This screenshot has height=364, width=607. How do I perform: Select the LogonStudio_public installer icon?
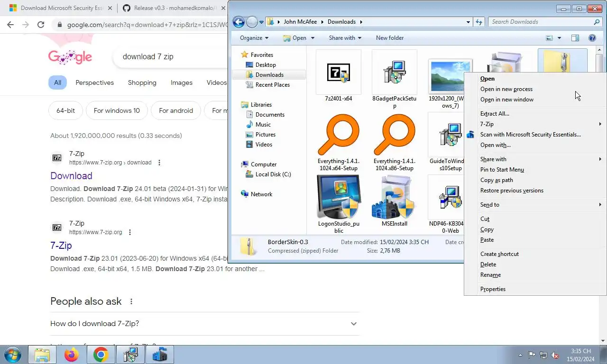point(338,196)
